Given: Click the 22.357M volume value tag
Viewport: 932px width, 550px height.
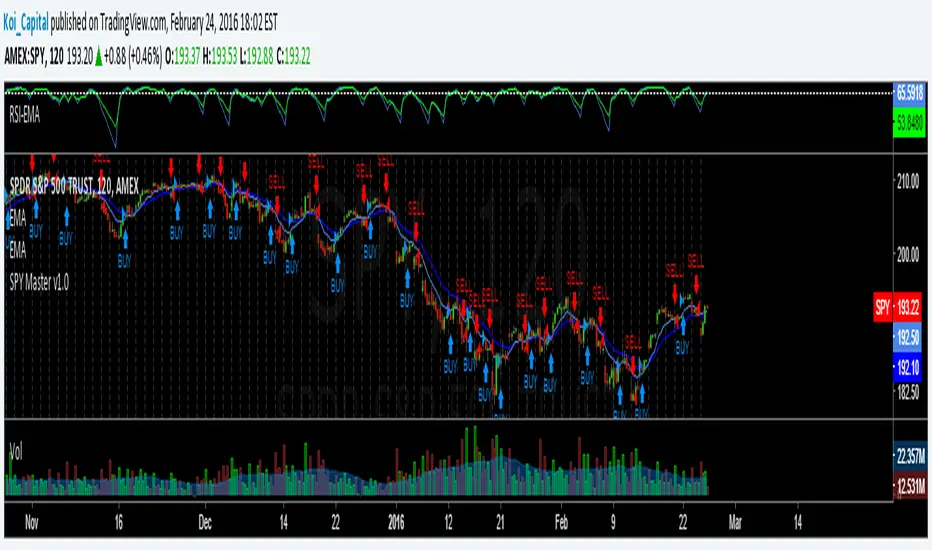Looking at the screenshot, I should (910, 456).
